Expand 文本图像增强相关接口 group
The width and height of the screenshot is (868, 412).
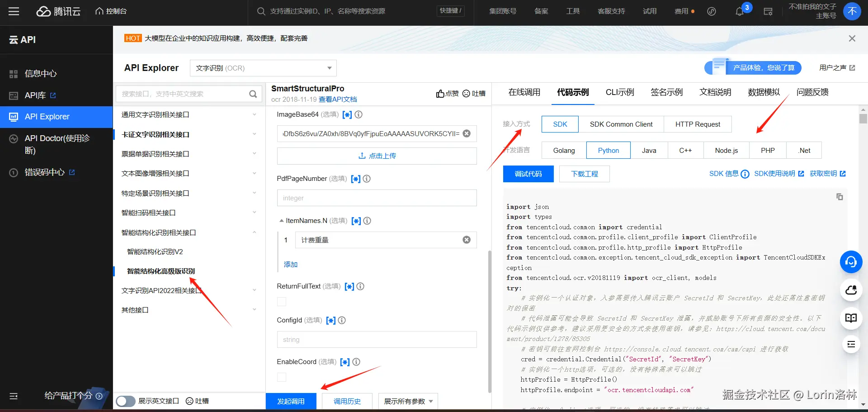coord(189,174)
